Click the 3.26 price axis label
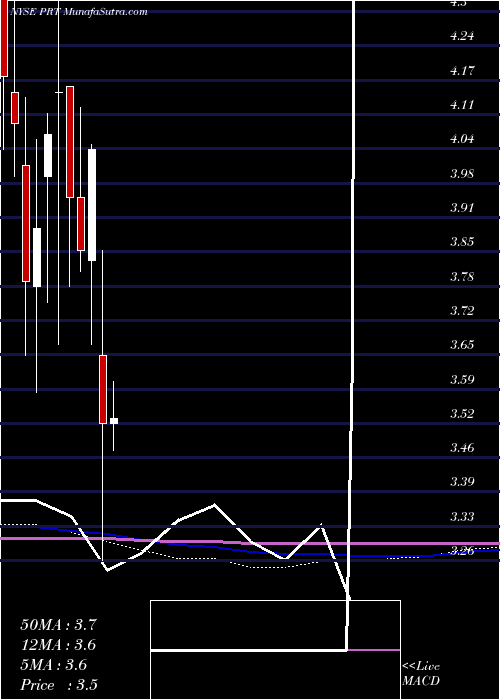500x700 pixels. click(462, 551)
